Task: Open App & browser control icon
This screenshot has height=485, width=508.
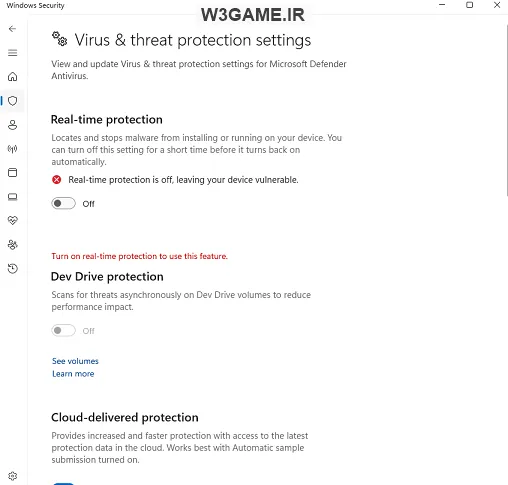Action: tap(12, 173)
